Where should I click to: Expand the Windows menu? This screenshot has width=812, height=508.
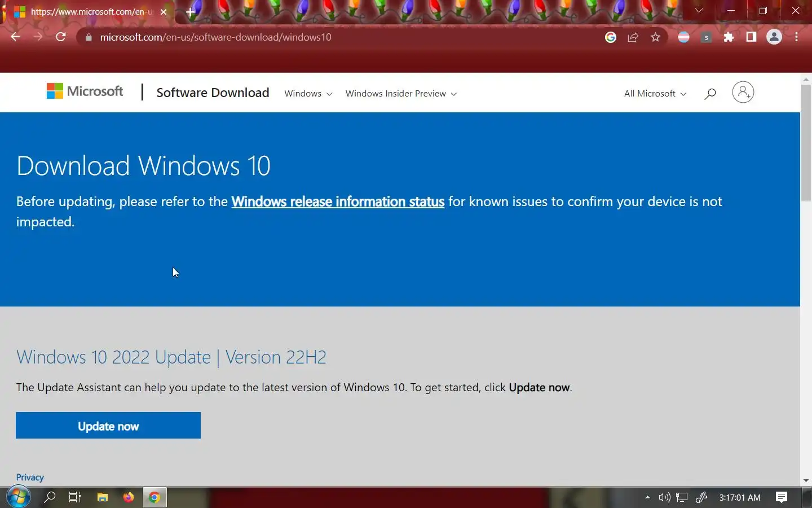[x=308, y=94]
